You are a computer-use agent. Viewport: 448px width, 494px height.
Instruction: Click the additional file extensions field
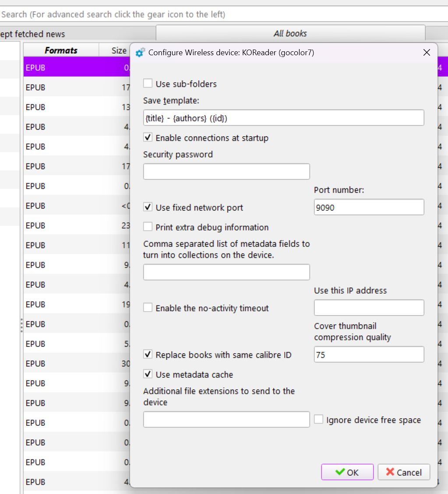click(x=226, y=419)
